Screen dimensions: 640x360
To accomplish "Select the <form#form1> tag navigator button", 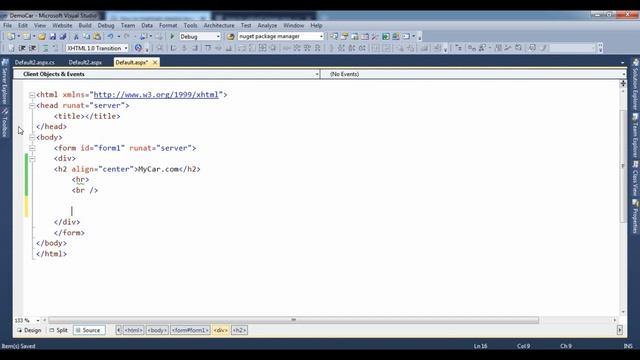I will coord(190,330).
